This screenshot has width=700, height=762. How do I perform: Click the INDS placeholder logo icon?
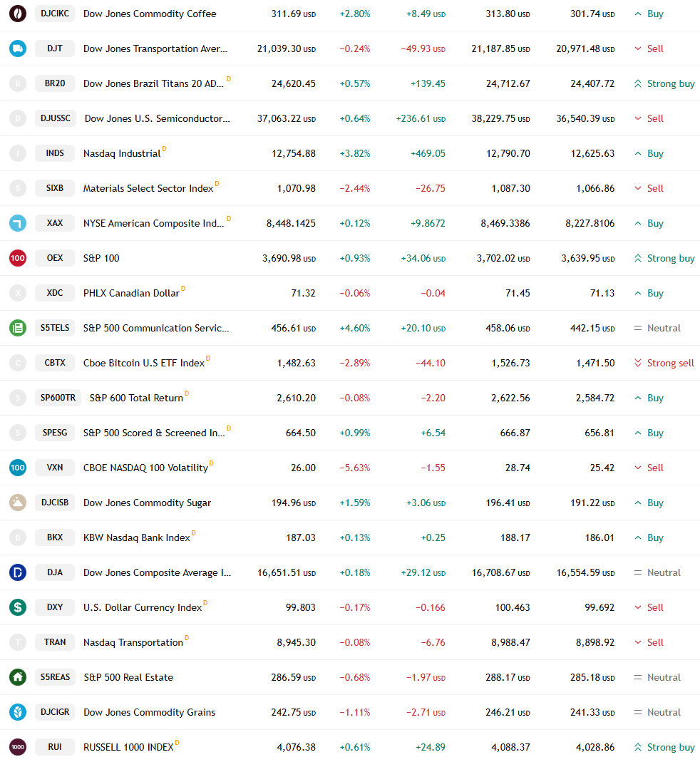18,153
